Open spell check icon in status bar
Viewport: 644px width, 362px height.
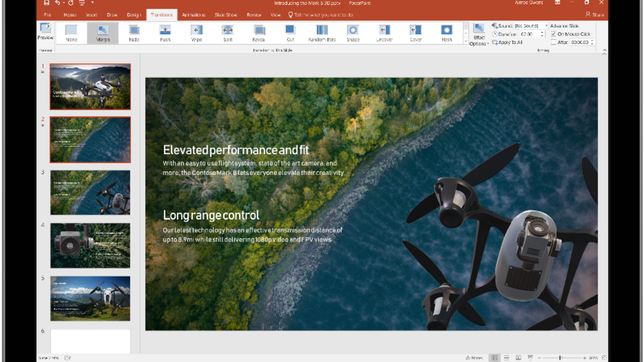(67, 357)
